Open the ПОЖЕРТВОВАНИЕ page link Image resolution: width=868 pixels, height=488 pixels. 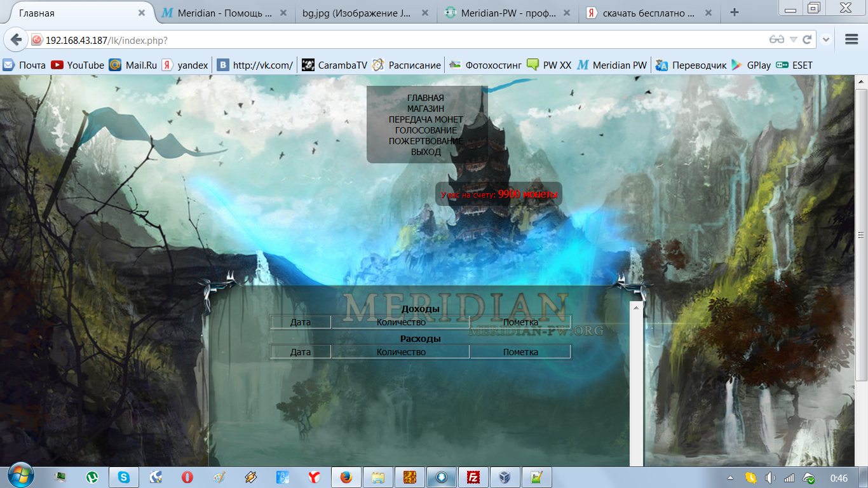pyautogui.click(x=426, y=141)
